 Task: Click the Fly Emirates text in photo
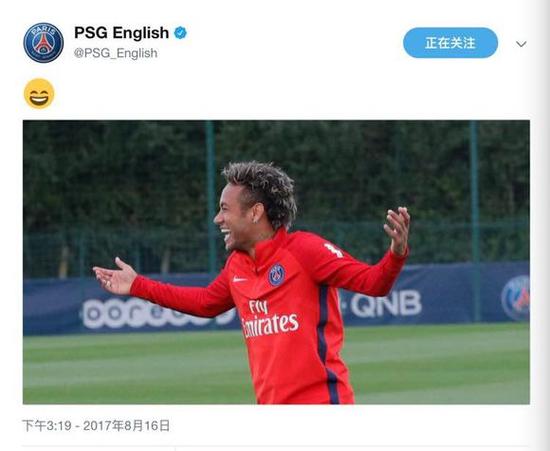point(270,318)
